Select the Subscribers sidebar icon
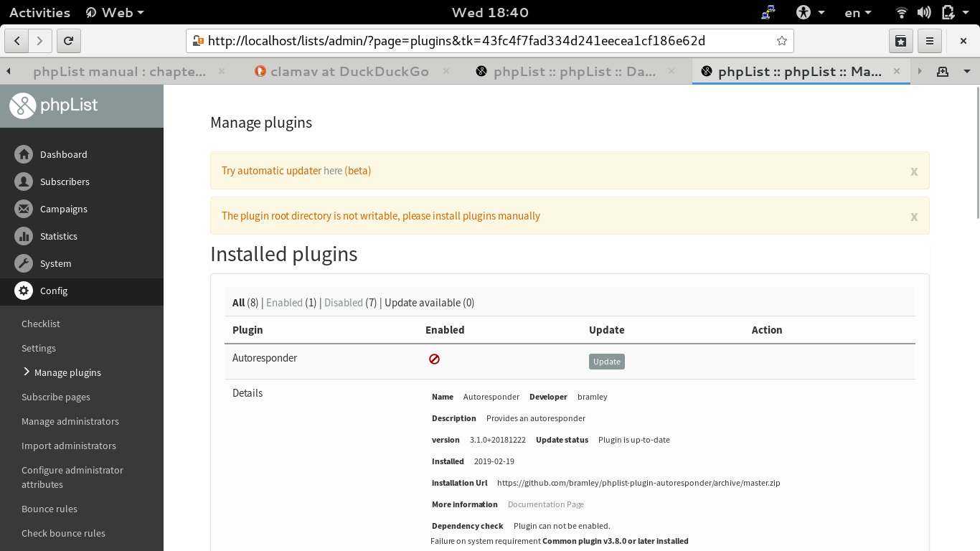The width and height of the screenshot is (980, 551). click(x=24, y=182)
